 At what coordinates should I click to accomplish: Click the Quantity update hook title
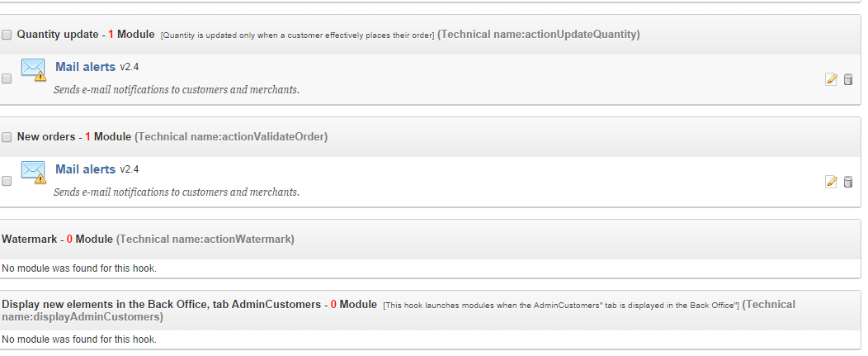57,35
